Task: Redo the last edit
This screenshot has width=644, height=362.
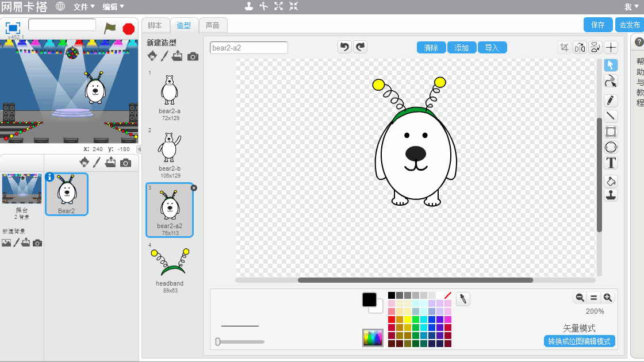Action: 360,47
